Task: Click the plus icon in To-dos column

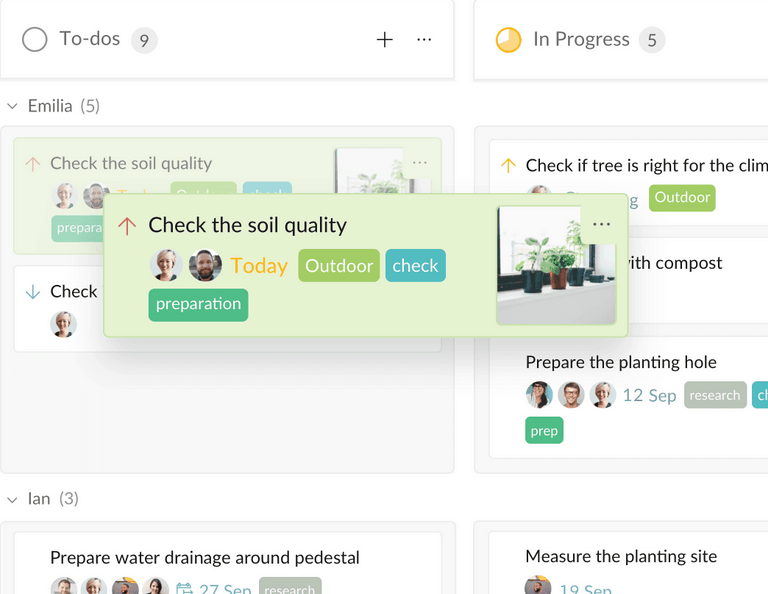Action: [385, 40]
